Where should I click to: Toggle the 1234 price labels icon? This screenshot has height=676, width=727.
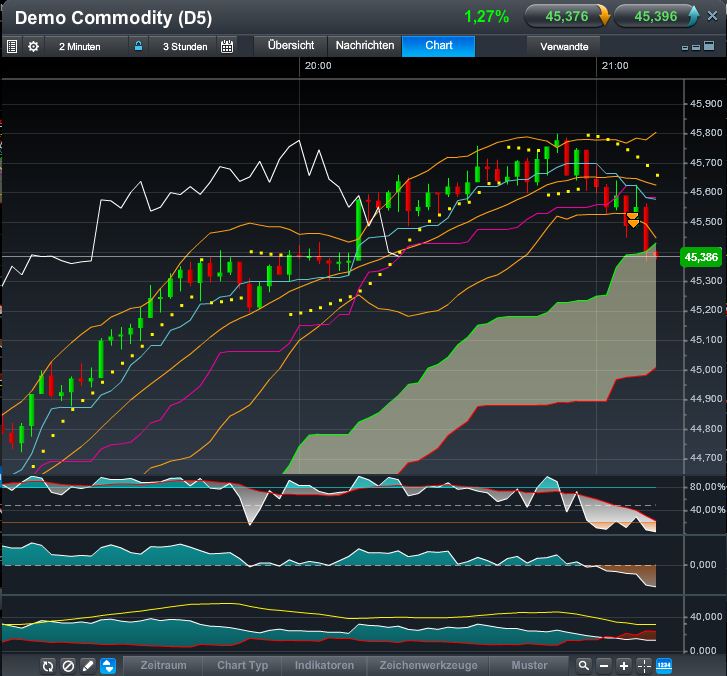click(x=664, y=666)
